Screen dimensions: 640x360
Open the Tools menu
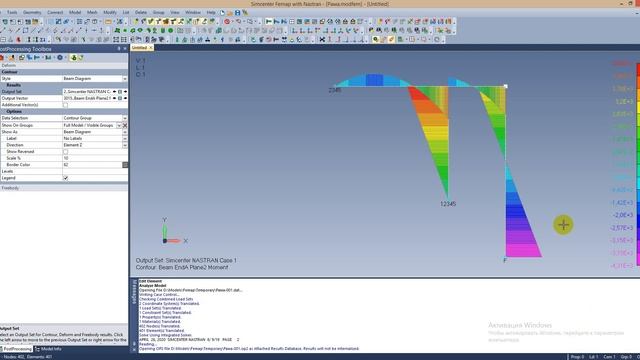(x=12, y=13)
